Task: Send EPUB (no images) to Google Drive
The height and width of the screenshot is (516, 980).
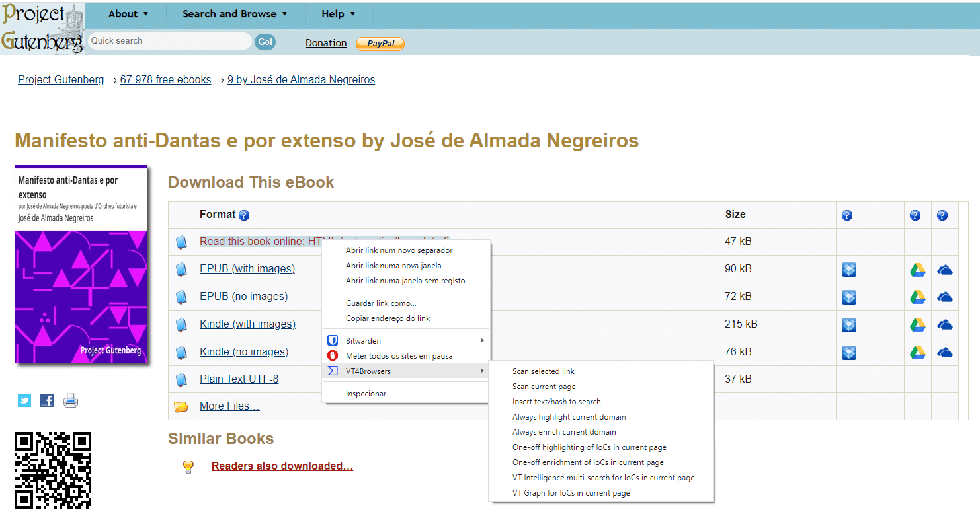Action: pos(917,297)
